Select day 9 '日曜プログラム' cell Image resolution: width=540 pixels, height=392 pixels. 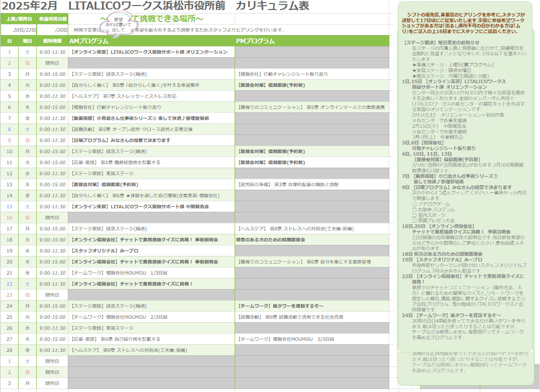152,140
